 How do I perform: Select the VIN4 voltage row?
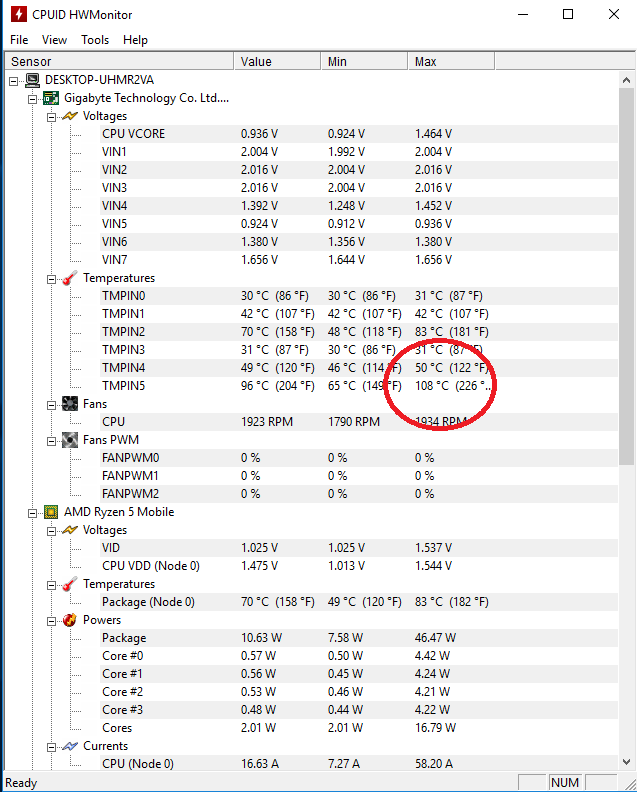tap(359, 206)
